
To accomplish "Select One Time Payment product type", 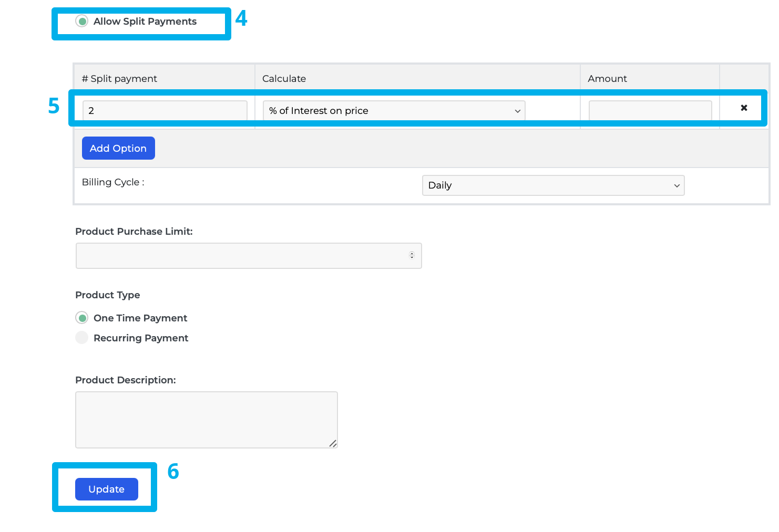I will (x=82, y=318).
